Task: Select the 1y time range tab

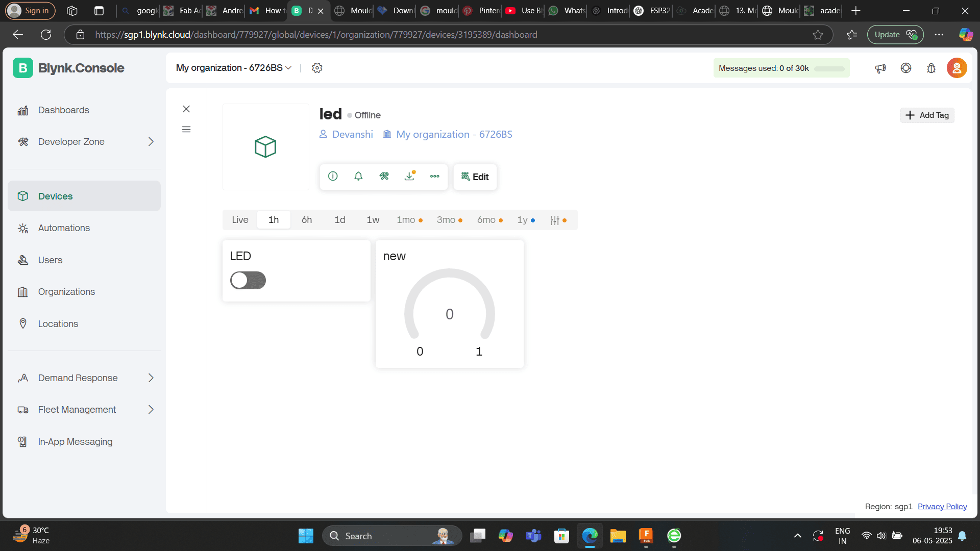Action: 526,220
